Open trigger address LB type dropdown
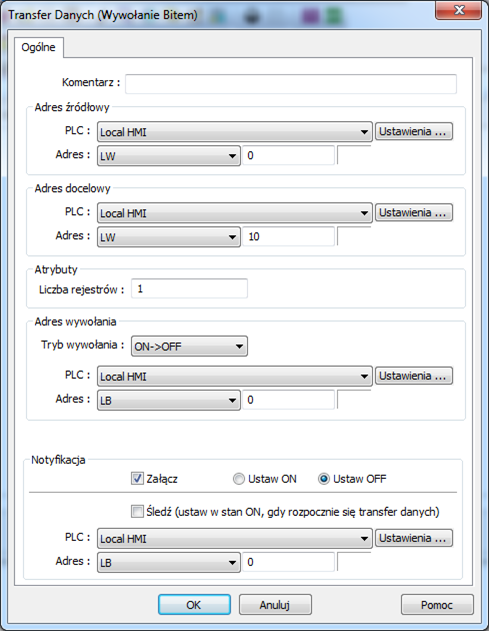The width and height of the screenshot is (489, 631). click(x=169, y=400)
